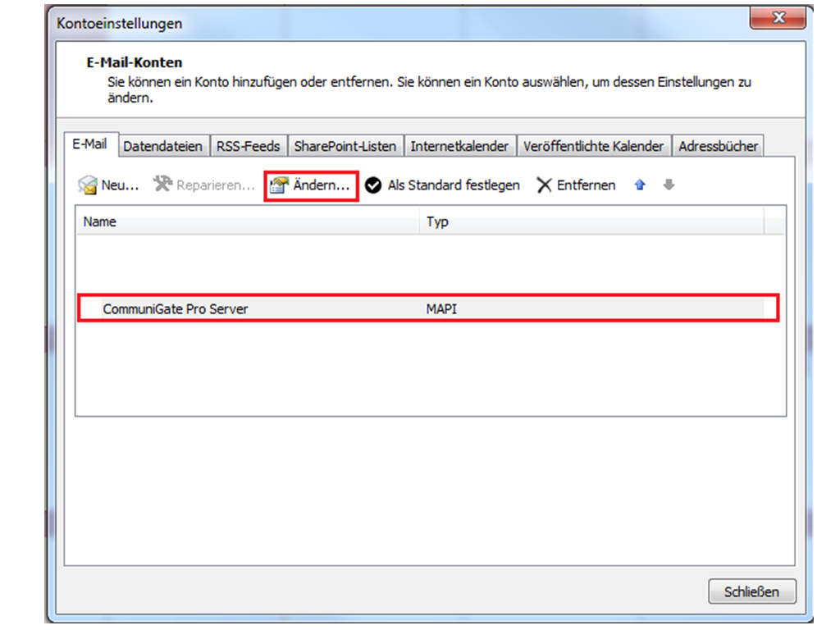Click the Ändern account icon
This screenshot has height=630, width=840.
pyautogui.click(x=281, y=185)
